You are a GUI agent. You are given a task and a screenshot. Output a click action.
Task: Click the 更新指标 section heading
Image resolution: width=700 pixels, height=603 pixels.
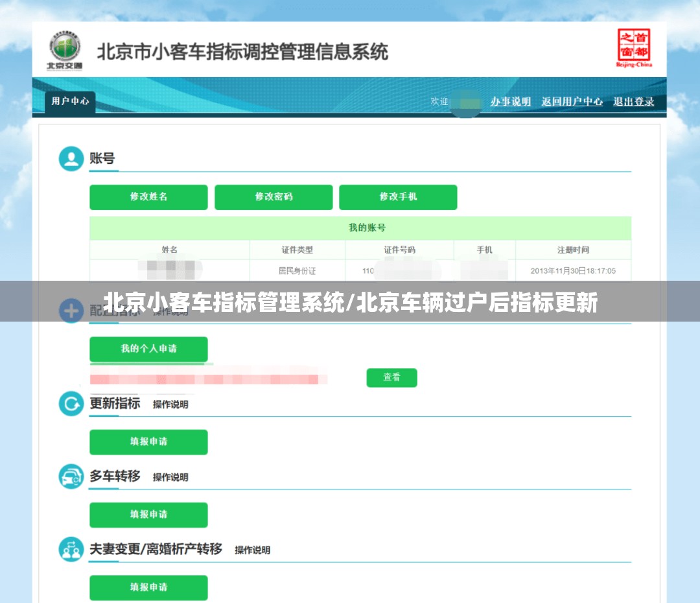(x=115, y=403)
